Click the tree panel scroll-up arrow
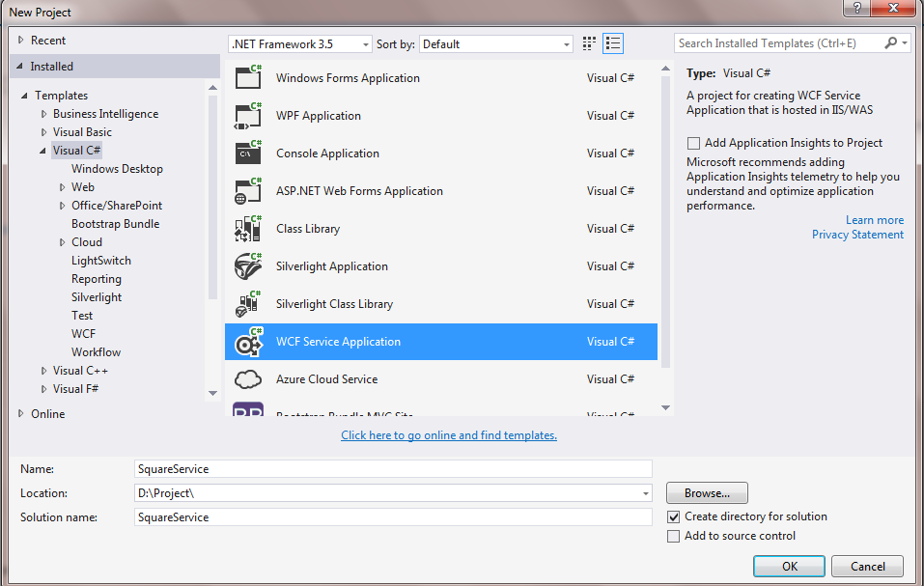 tap(212, 88)
